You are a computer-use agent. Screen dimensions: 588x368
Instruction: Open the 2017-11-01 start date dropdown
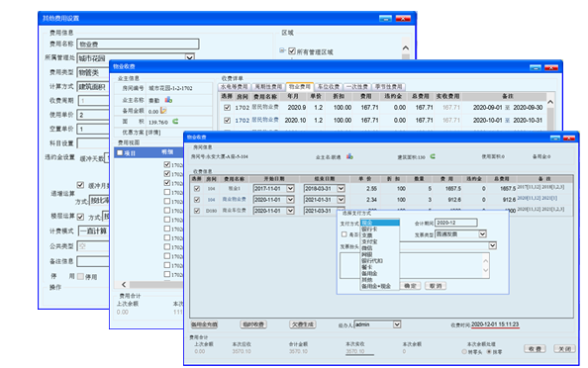click(x=290, y=189)
